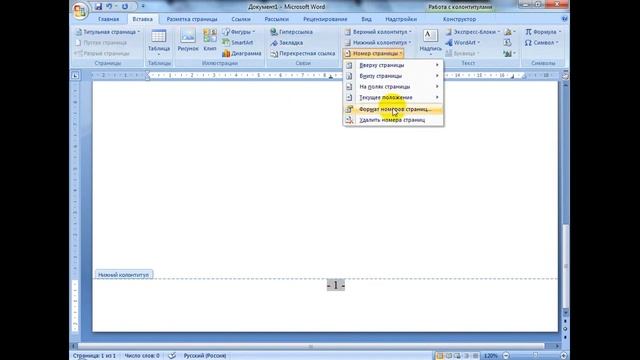Insert a Рисунок picture
640x360 pixels.
point(188,41)
